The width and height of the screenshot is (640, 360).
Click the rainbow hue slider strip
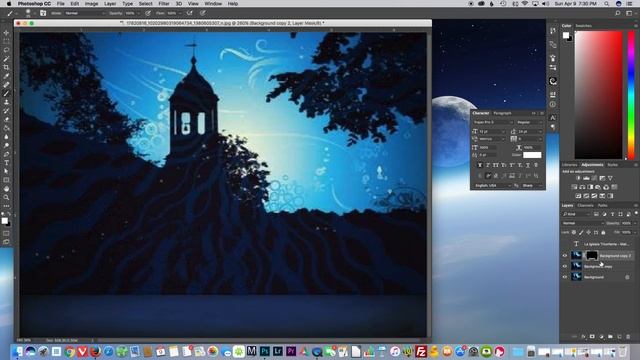(631, 94)
